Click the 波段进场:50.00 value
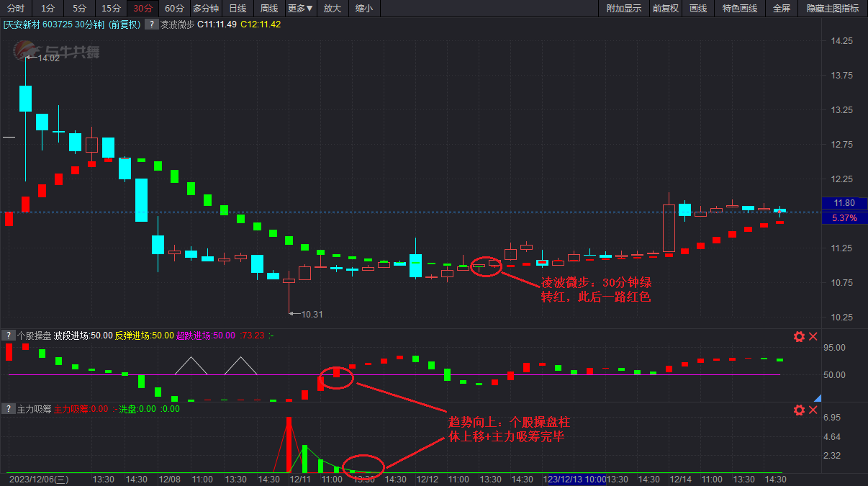This screenshot has height=486, width=868. point(83,335)
